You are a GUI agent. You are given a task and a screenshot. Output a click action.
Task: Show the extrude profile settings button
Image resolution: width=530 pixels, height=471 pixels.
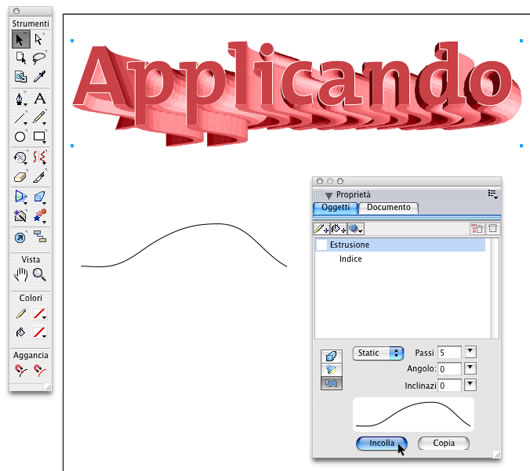331,383
